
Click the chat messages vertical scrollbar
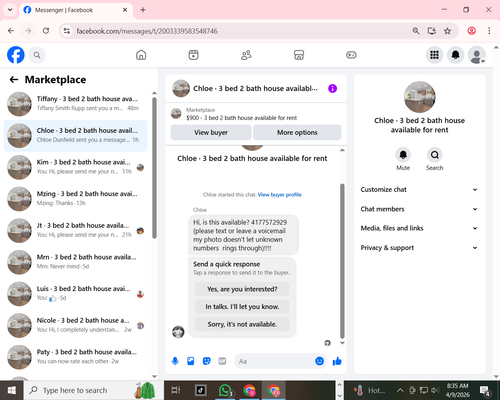click(x=342, y=261)
